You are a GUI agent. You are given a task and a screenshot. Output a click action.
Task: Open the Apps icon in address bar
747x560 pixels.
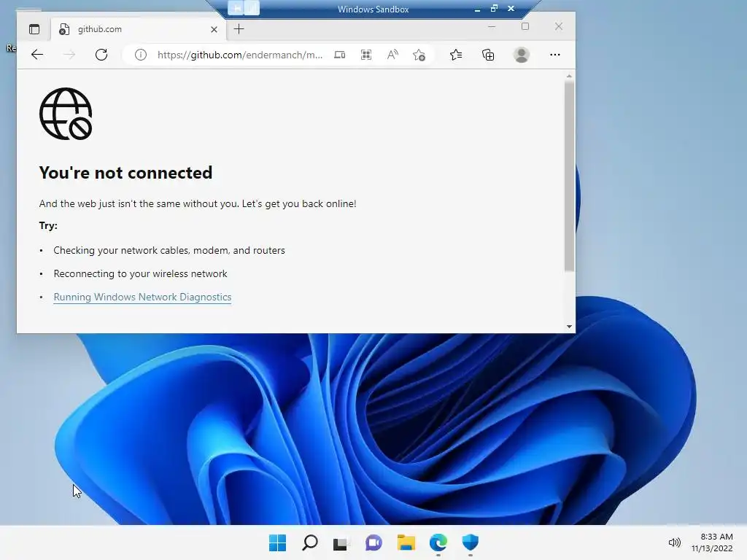click(x=366, y=55)
